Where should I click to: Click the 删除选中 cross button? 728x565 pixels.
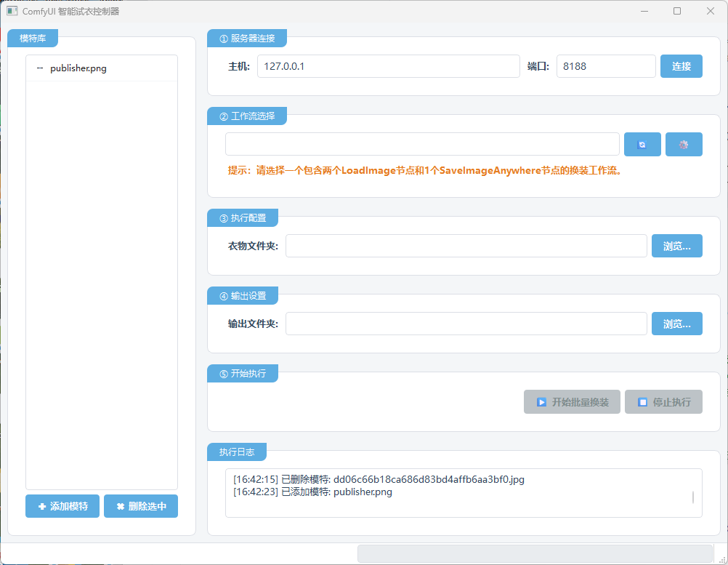click(x=141, y=506)
